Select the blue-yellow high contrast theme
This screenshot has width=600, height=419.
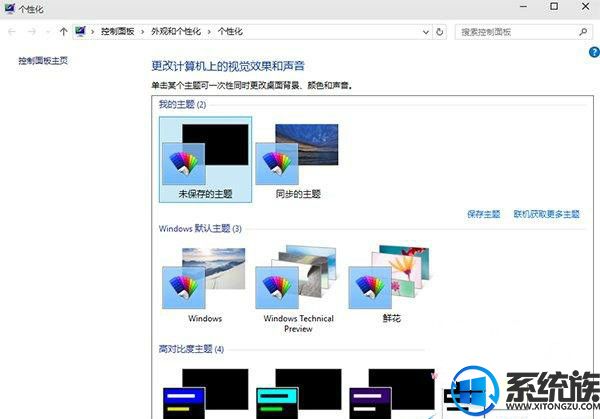click(x=205, y=394)
